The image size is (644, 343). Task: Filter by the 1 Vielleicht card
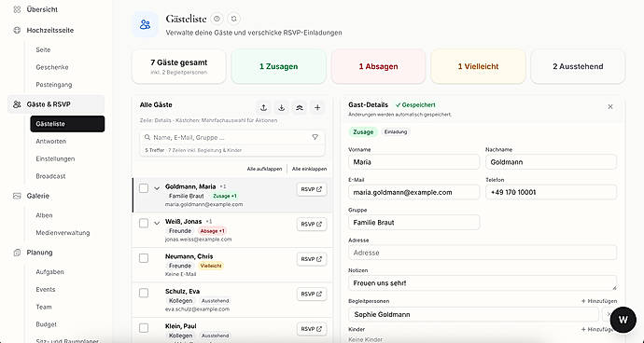click(x=478, y=66)
